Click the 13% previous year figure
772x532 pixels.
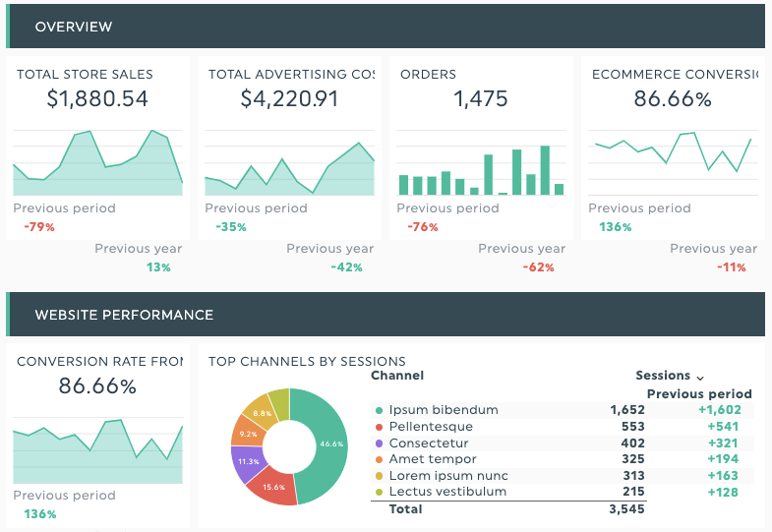click(158, 267)
